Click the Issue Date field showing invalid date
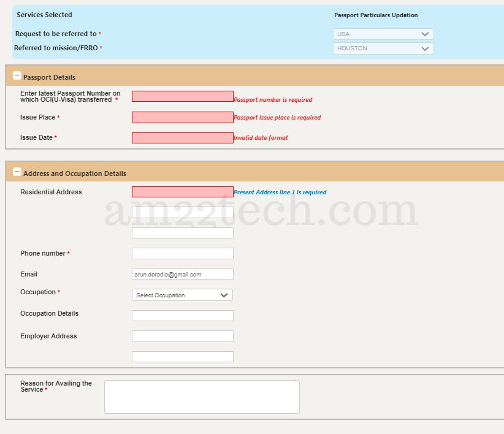 182,137
